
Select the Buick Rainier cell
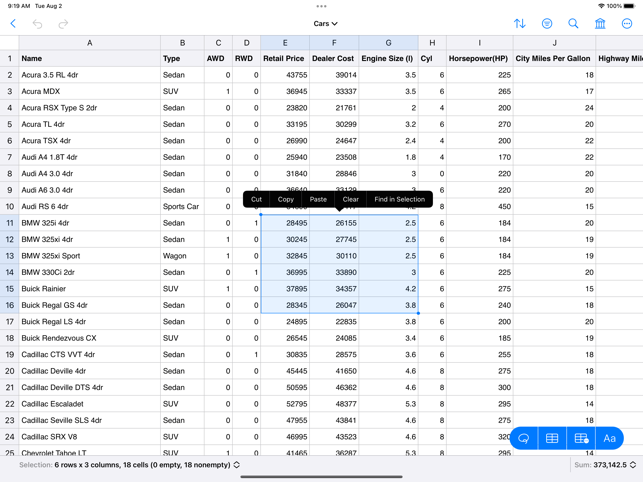tap(89, 288)
